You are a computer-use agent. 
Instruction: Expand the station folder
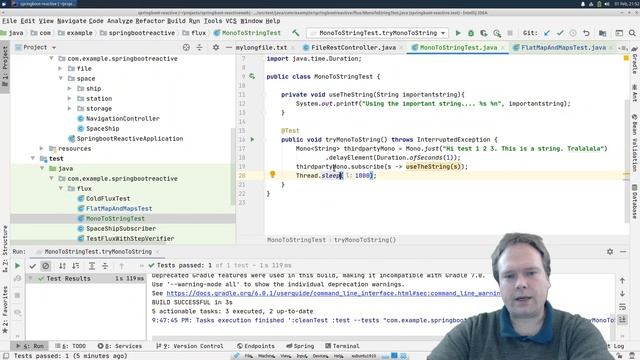point(70,98)
